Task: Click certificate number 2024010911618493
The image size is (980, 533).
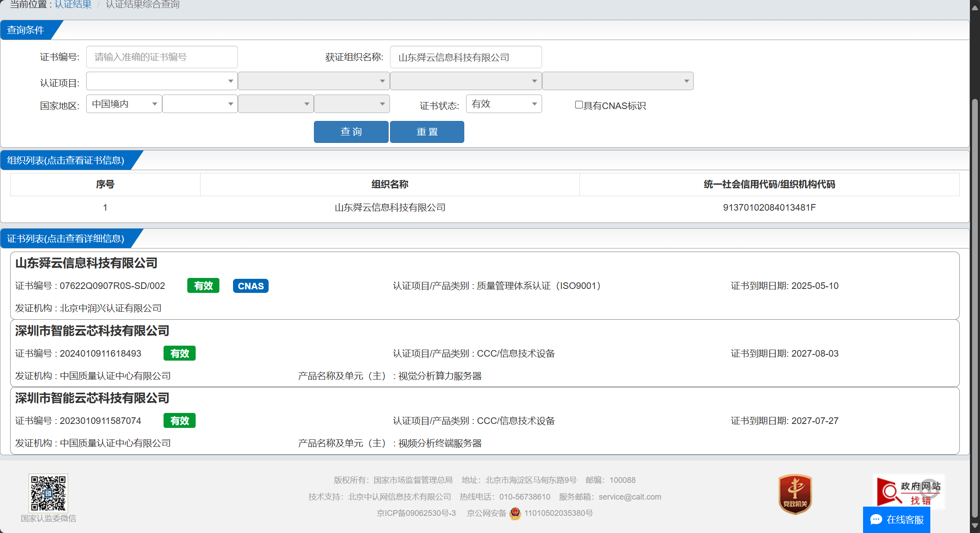Action: point(100,354)
